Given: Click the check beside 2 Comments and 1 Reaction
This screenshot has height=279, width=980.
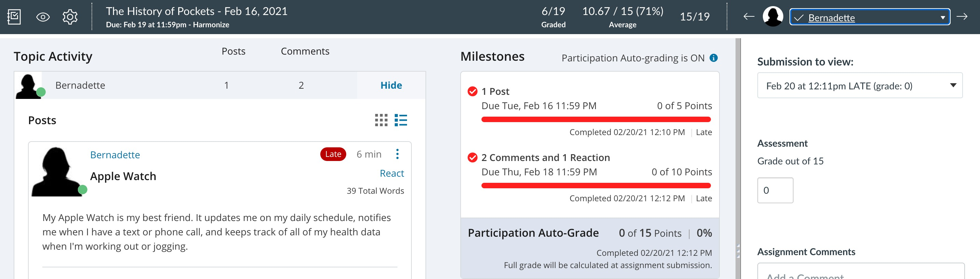Looking at the screenshot, I should pyautogui.click(x=472, y=158).
